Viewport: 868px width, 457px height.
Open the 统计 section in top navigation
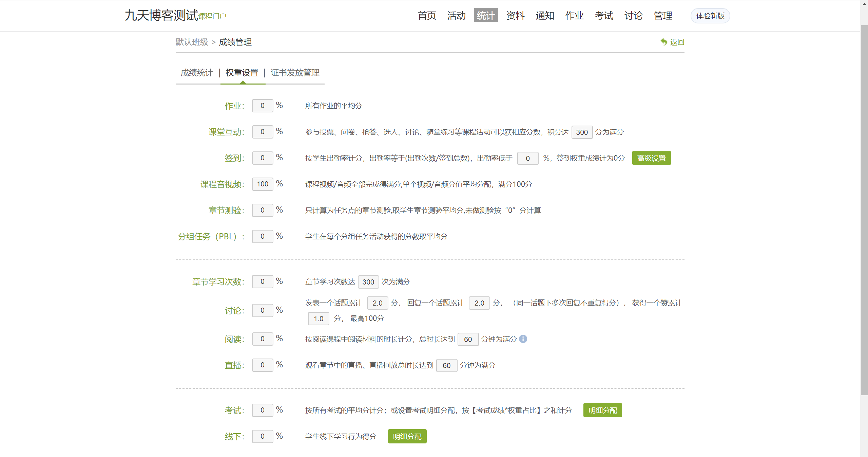[x=486, y=15]
